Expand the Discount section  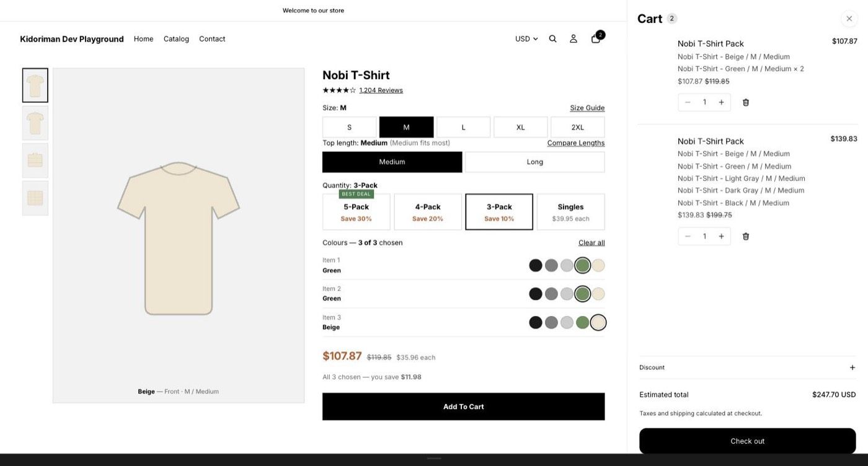pos(747,367)
